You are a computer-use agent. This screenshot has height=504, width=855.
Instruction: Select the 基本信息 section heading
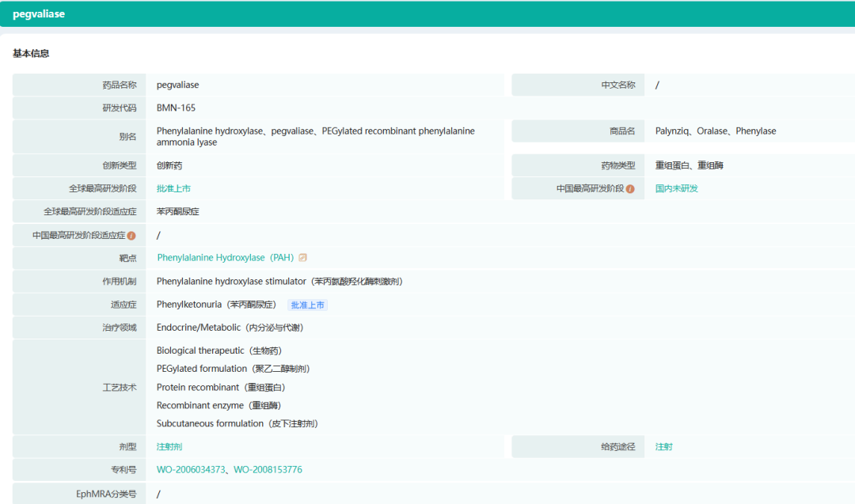pyautogui.click(x=31, y=54)
